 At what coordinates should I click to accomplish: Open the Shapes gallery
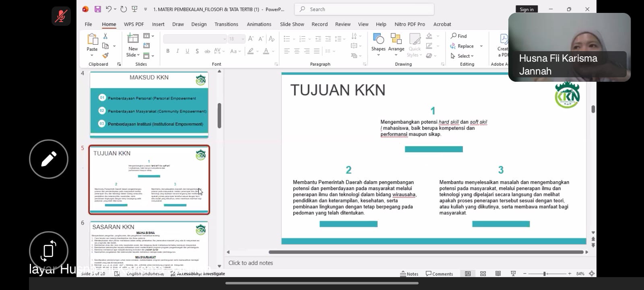(378, 40)
